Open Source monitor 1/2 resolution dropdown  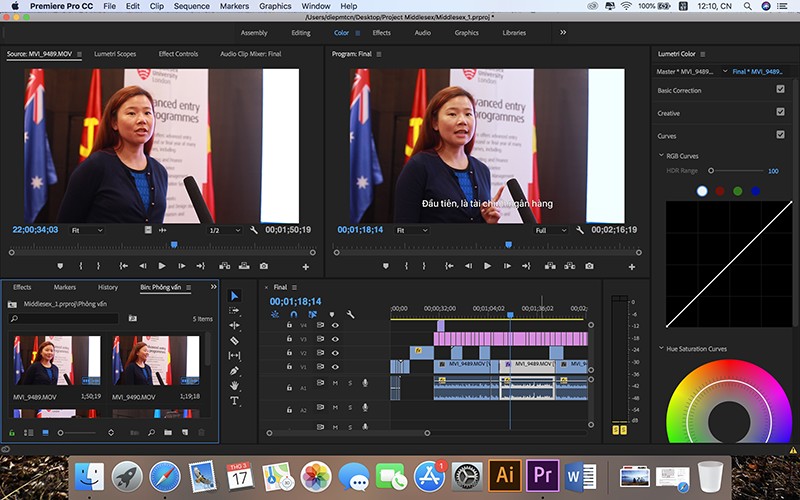pos(224,230)
